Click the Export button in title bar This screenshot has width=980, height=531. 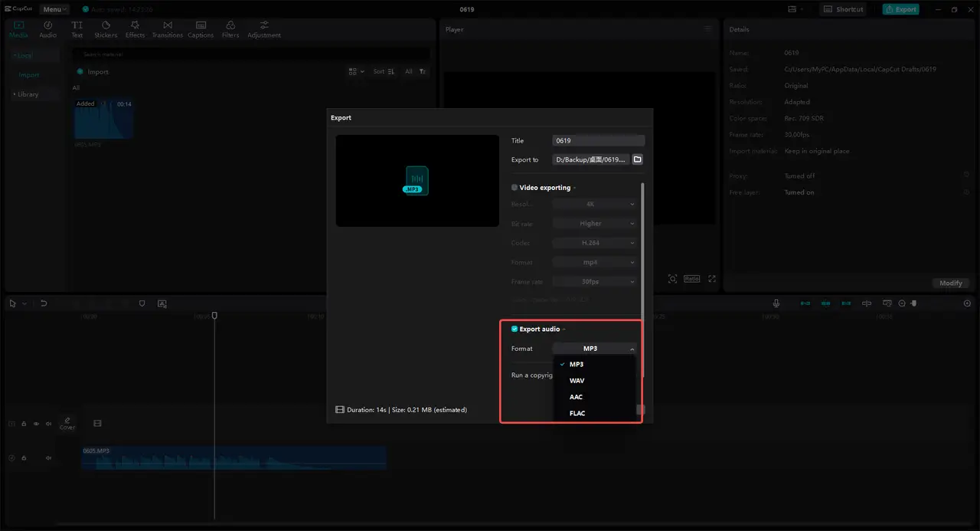[900, 9]
